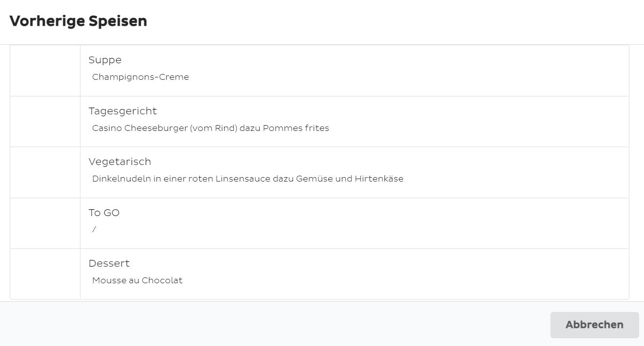644x346 pixels.
Task: Click the empty left cell beside Tagesgericht
Action: (45, 122)
